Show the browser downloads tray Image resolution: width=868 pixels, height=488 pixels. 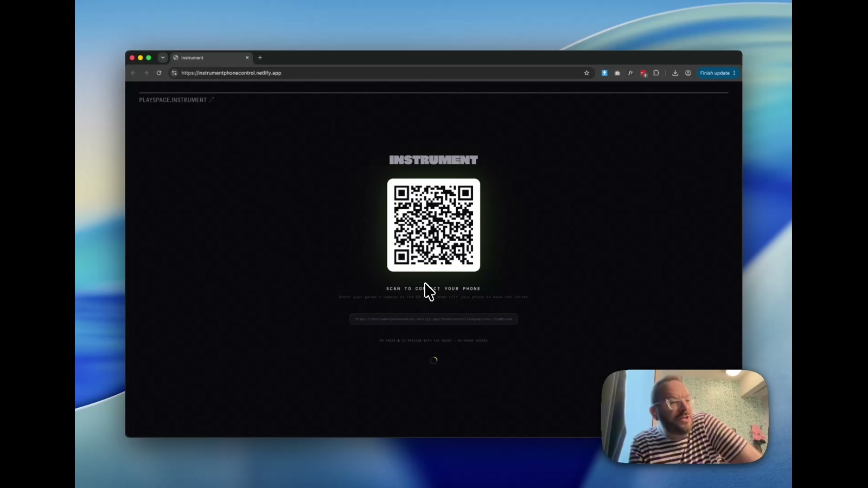pos(675,73)
